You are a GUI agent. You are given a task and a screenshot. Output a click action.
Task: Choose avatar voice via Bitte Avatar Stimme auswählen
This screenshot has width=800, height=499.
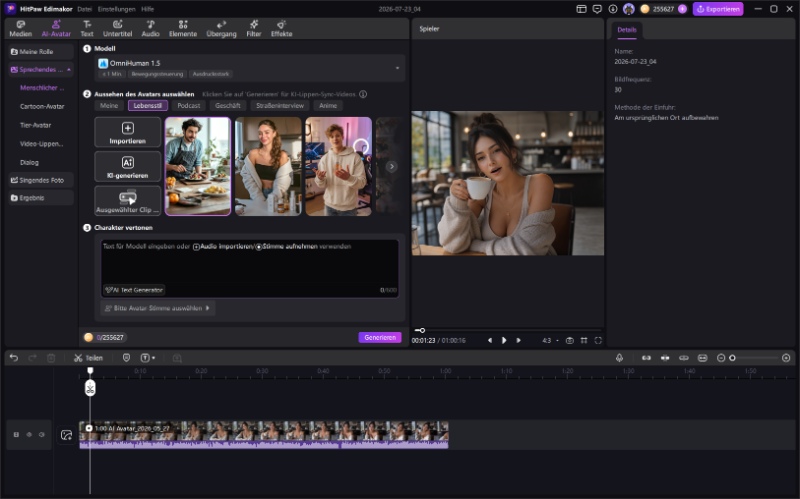pyautogui.click(x=158, y=308)
